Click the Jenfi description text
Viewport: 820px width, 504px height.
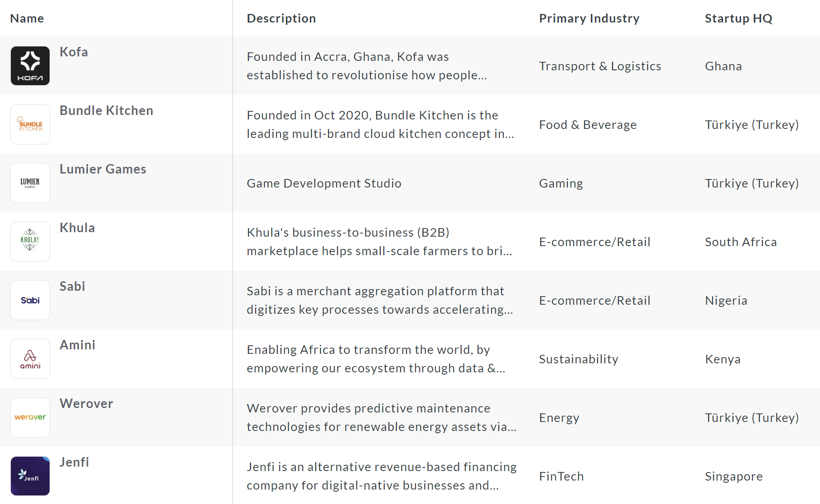381,476
